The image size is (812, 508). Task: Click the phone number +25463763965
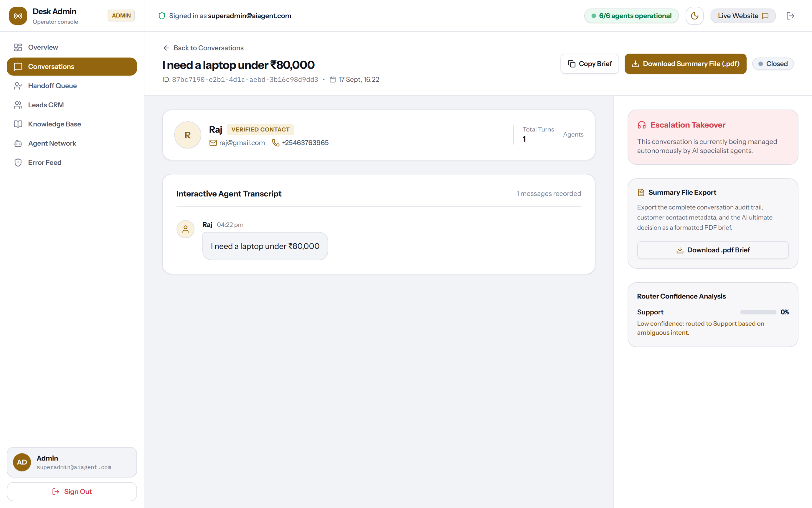(305, 143)
